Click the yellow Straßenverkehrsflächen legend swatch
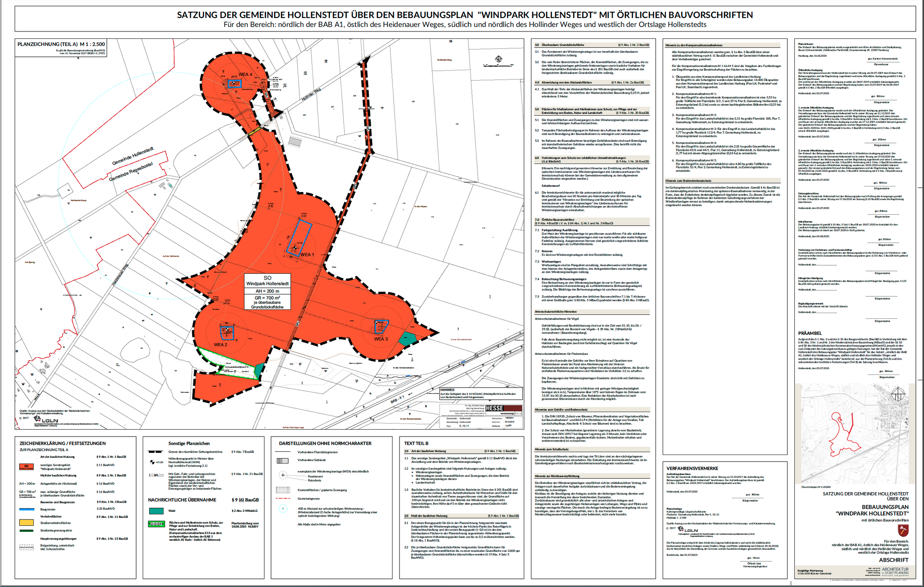The width and height of the screenshot is (924, 587). [x=26, y=522]
